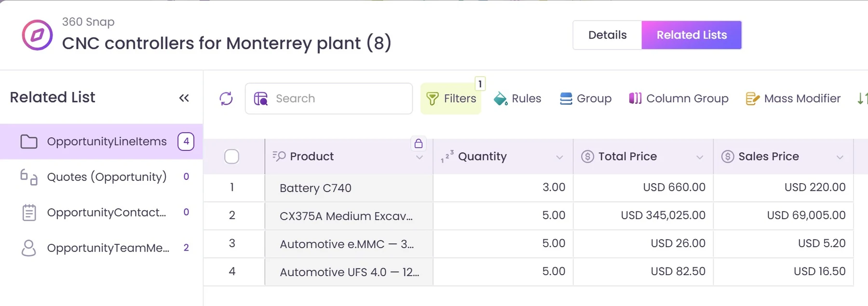This screenshot has height=306, width=868.
Task: Click the Mass Modifier pencil icon
Action: (x=753, y=99)
